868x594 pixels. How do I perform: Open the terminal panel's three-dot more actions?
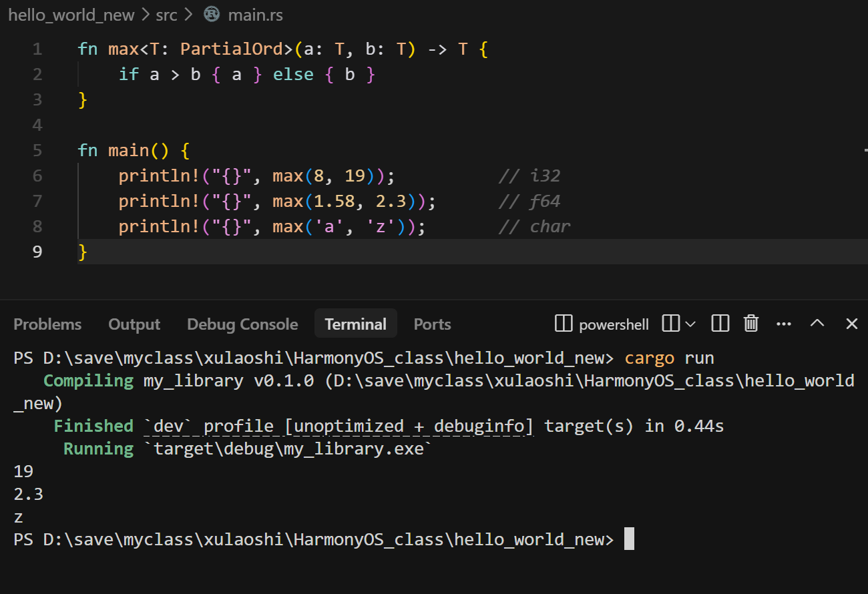[x=784, y=324]
